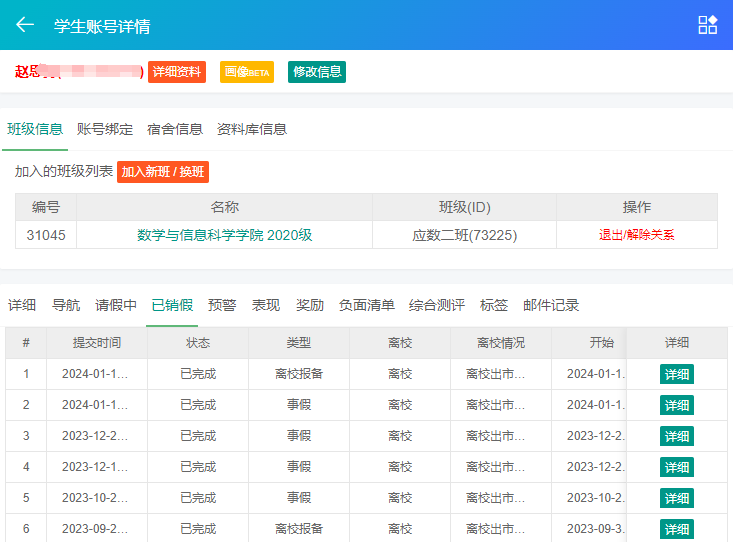
Task: Select cell 31045 in class table
Action: (x=46, y=235)
